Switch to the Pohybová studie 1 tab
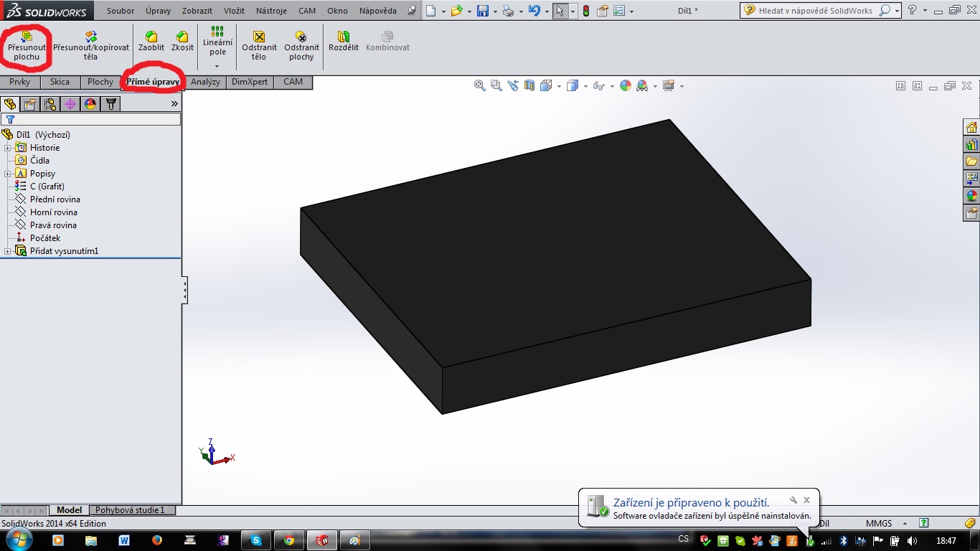980x551 pixels. (x=130, y=510)
